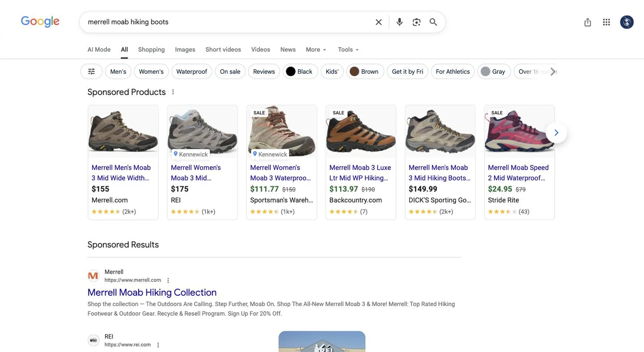Open Merrell Moab Speed 2 Mid Waterproof listing

(518, 173)
